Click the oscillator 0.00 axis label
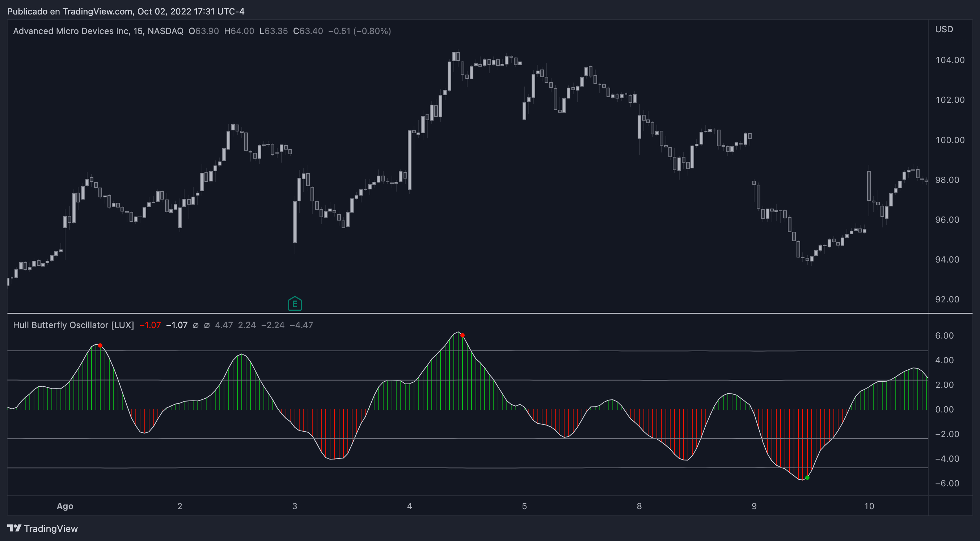980x541 pixels. coord(944,410)
